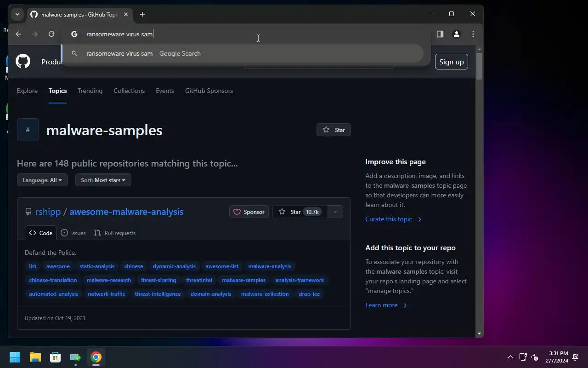Select the Topics tab
This screenshot has height=368, width=588.
click(x=58, y=91)
